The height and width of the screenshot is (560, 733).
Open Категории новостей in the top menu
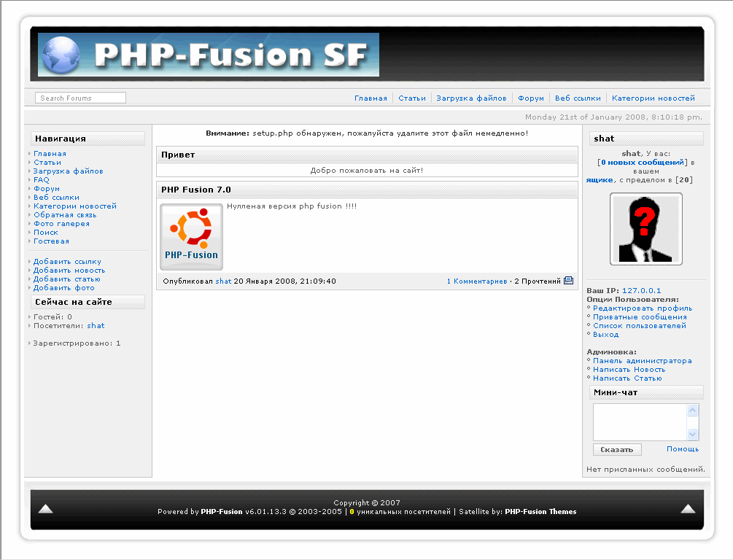[x=653, y=98]
